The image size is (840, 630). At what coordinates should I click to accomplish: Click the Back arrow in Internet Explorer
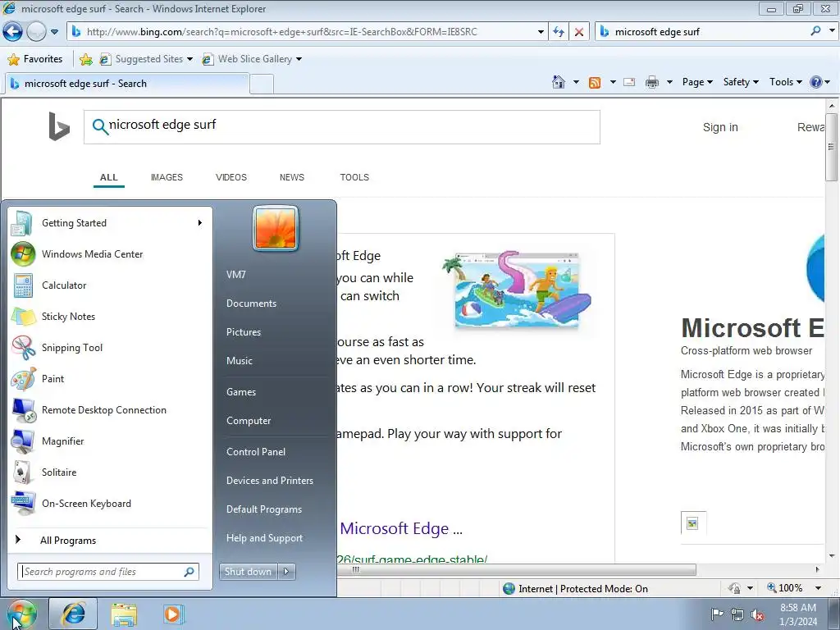(13, 32)
